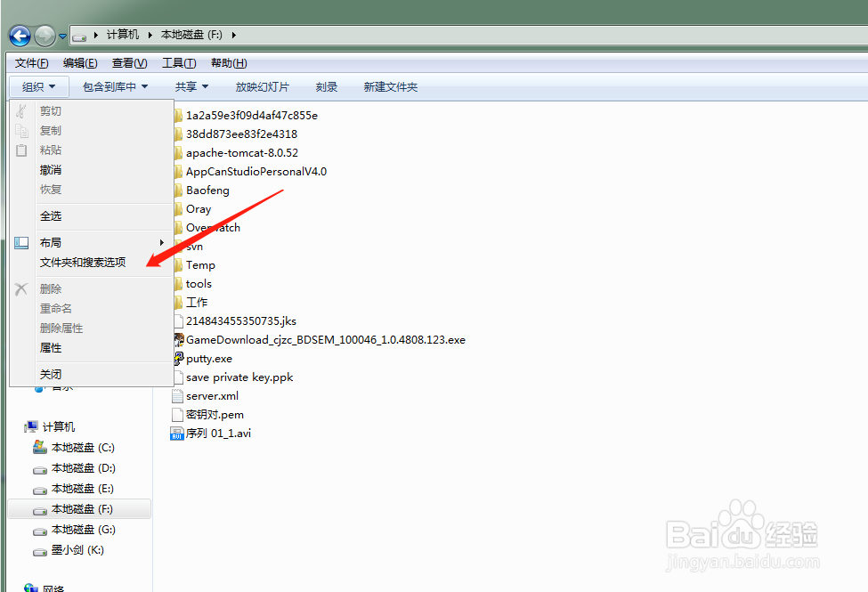The height and width of the screenshot is (592, 868).
Task: Choose 删除 in the organize menu
Action: tap(92, 289)
